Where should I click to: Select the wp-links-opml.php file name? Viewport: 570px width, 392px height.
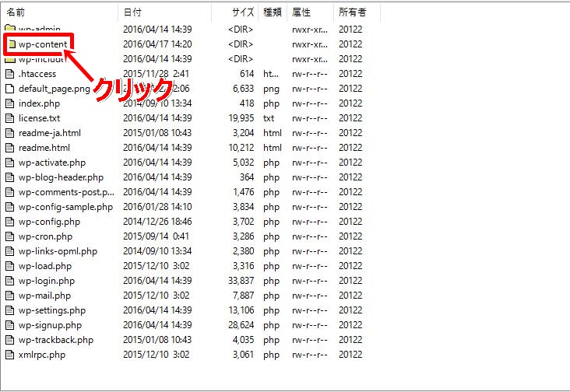pos(58,251)
